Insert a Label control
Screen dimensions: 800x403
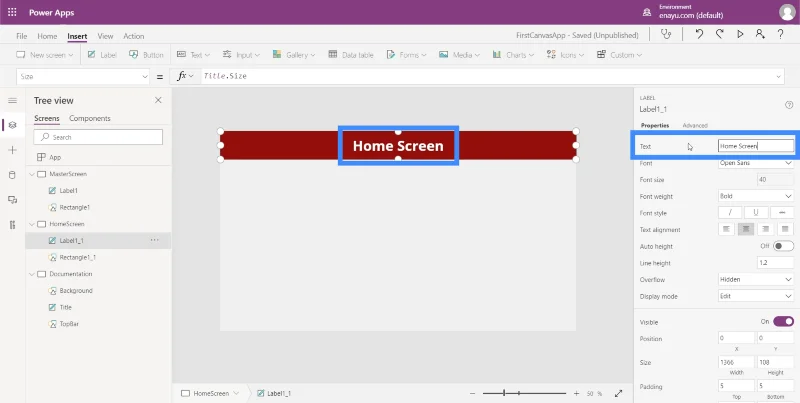tap(102, 55)
